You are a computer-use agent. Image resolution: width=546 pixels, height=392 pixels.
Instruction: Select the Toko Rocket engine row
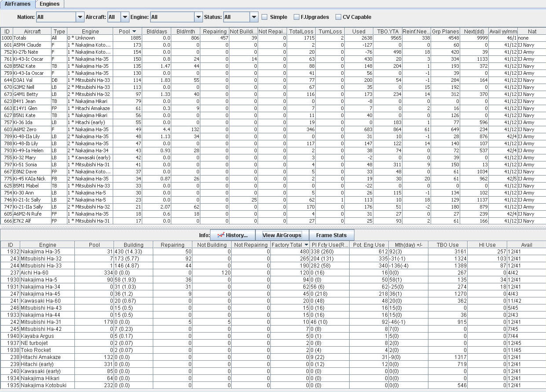click(x=273, y=350)
